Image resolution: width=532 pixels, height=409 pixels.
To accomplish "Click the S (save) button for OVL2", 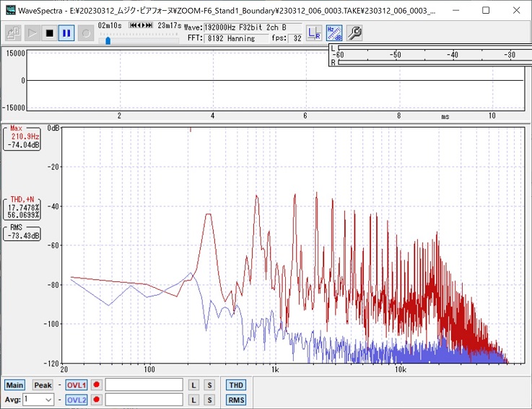I will coord(209,400).
